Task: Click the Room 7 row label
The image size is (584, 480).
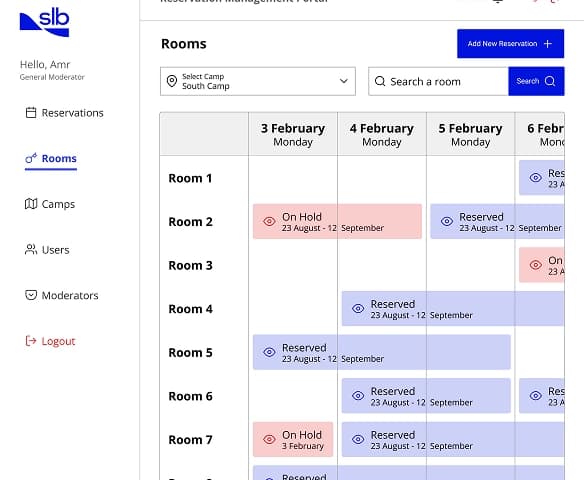Action: click(190, 440)
